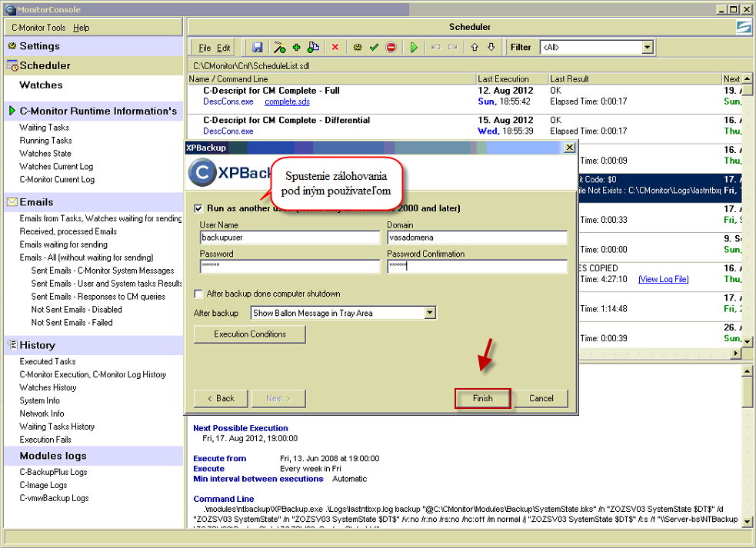This screenshot has width=756, height=548.
Task: Click the red X delete task icon
Action: (x=335, y=47)
